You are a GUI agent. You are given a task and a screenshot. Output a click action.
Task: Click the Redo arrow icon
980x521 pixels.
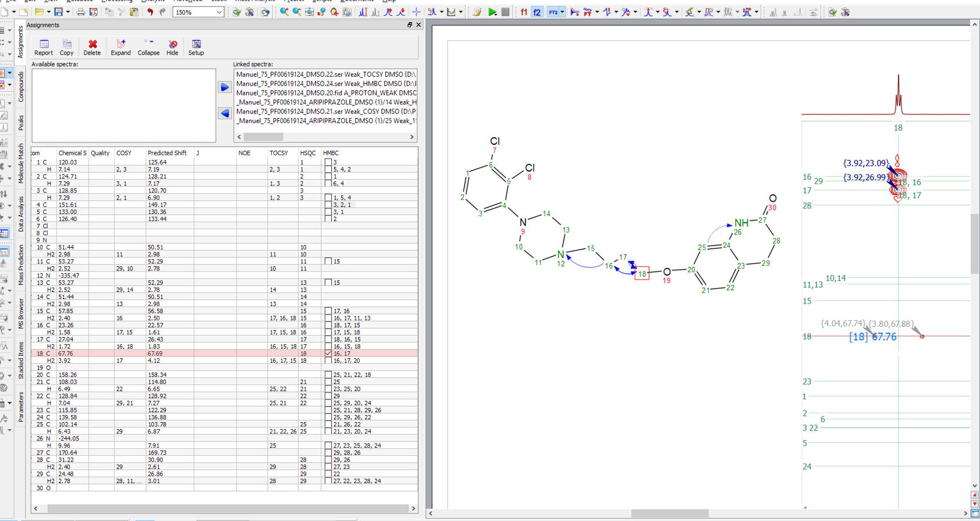coord(162,12)
